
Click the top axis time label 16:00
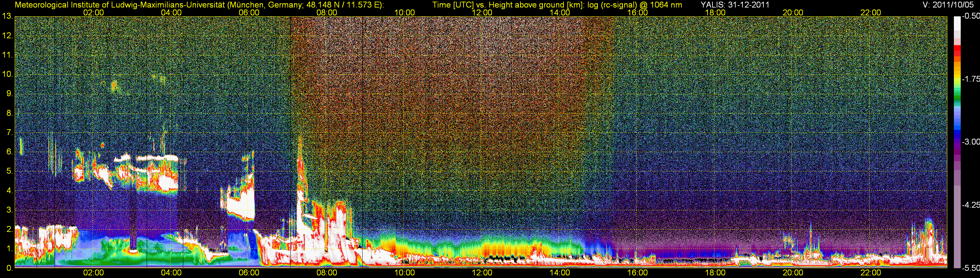point(638,12)
